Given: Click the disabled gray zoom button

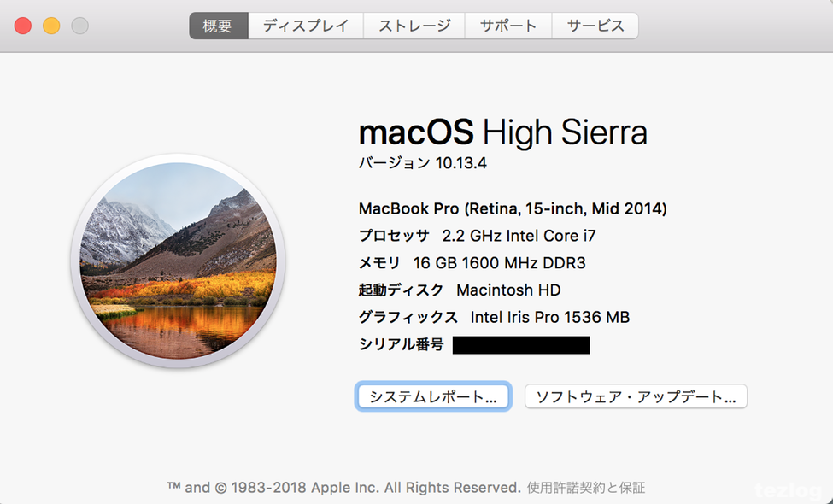Looking at the screenshot, I should tap(80, 26).
